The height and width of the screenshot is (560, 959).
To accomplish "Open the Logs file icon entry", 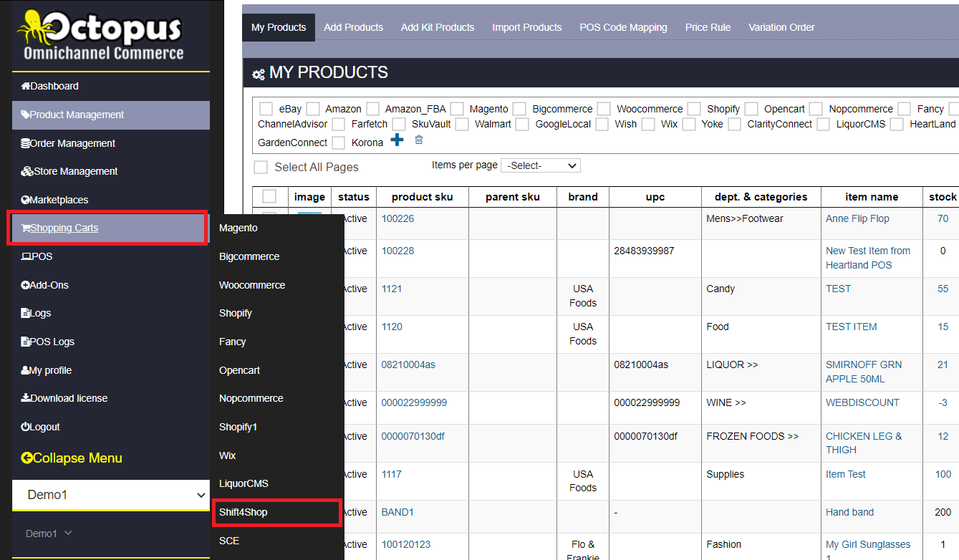I will pyautogui.click(x=26, y=314).
